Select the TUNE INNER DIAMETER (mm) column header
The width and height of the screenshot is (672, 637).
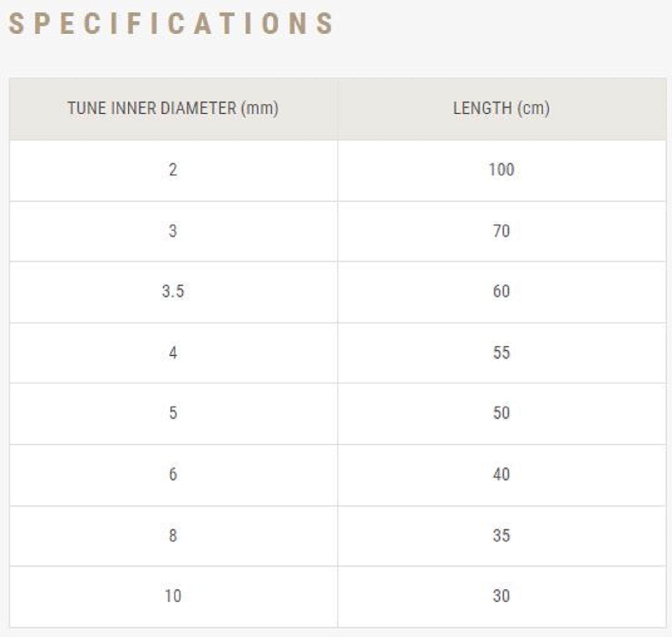point(173,108)
